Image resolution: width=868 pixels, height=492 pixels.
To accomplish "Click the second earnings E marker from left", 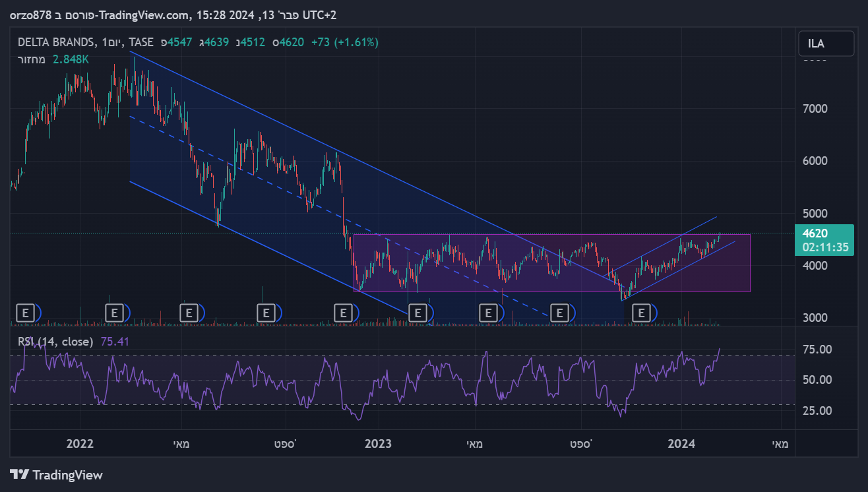I will tap(115, 312).
